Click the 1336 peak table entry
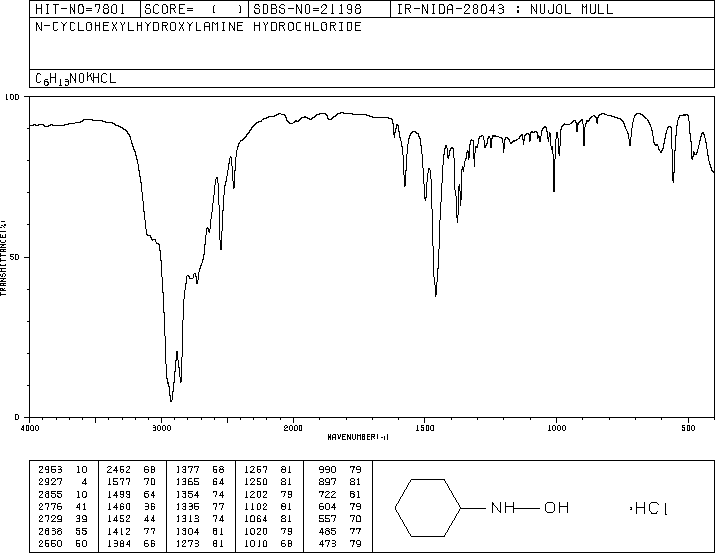Viewport: 715px width, 553px height. [200, 506]
